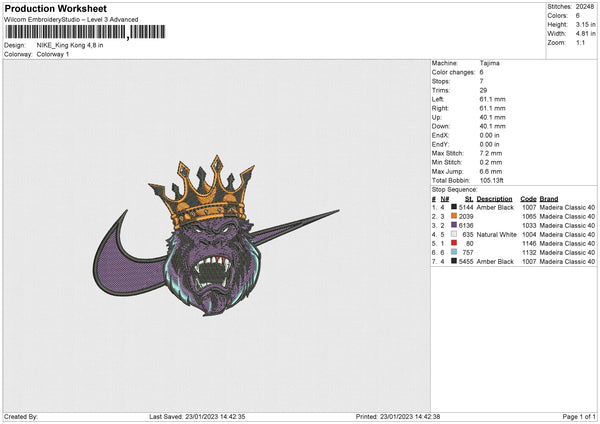This screenshot has width=600, height=424.
Task: Click the Colorway 1 value
Action: [53, 54]
